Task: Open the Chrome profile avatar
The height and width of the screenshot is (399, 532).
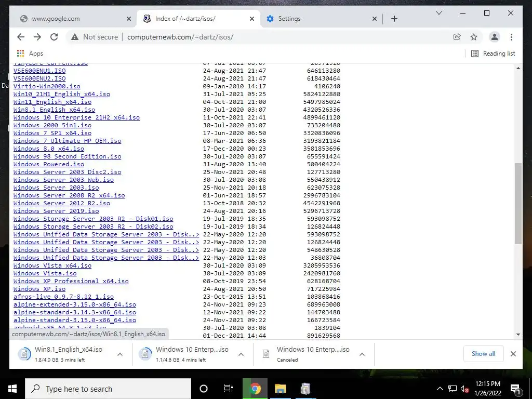Action: 495,37
